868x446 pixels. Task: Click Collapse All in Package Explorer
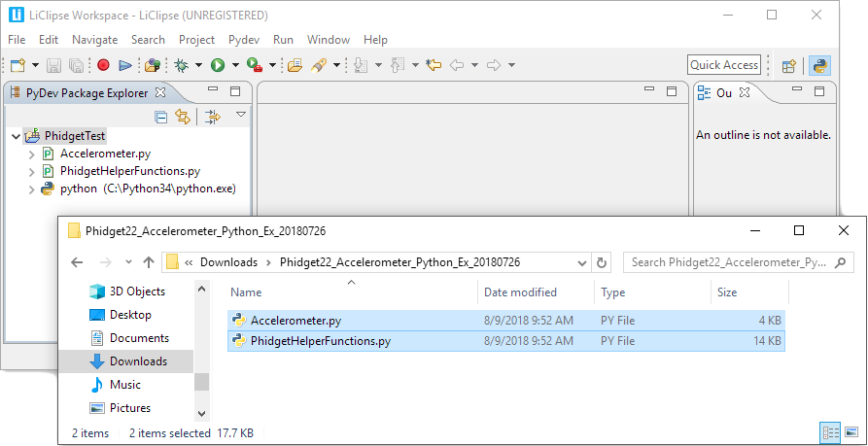pos(161,117)
